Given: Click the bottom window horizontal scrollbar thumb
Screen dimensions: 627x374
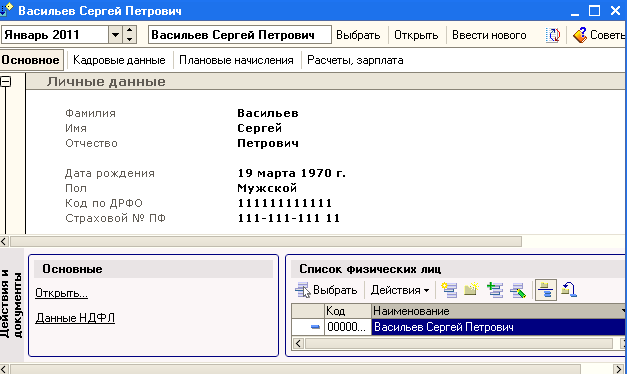Looking at the screenshot, I should pos(296,369).
